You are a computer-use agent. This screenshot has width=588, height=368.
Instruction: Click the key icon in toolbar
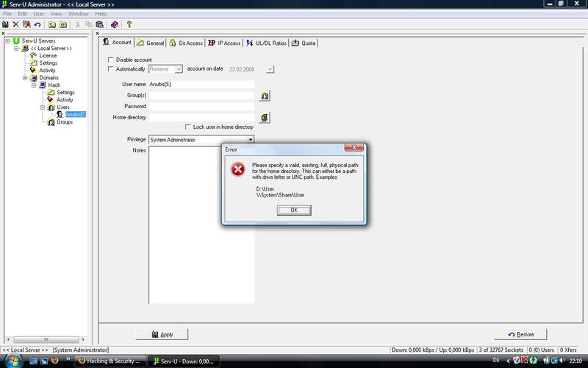coord(129,24)
